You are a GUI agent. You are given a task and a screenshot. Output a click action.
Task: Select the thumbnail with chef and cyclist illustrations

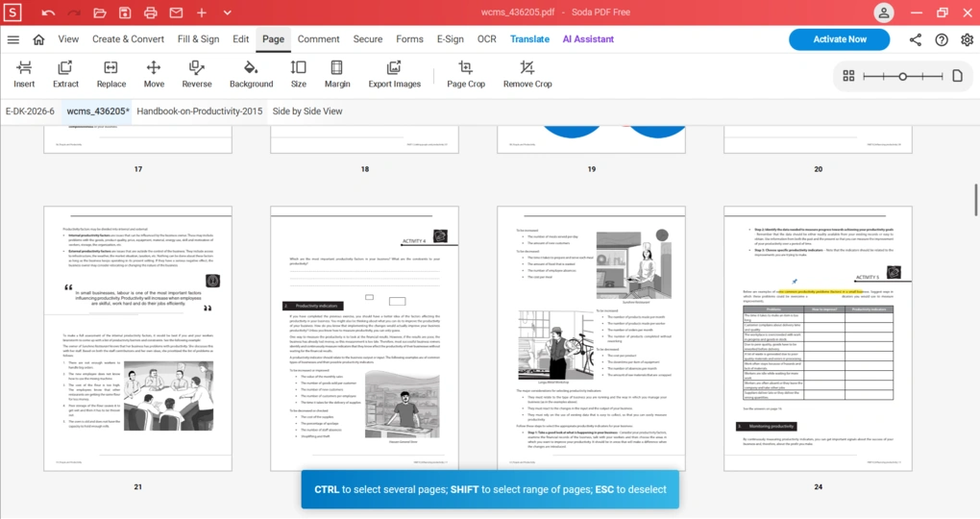pyautogui.click(x=591, y=338)
